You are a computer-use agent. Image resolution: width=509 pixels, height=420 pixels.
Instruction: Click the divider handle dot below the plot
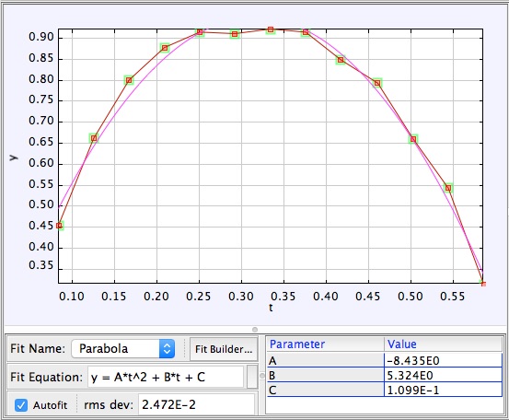click(255, 330)
